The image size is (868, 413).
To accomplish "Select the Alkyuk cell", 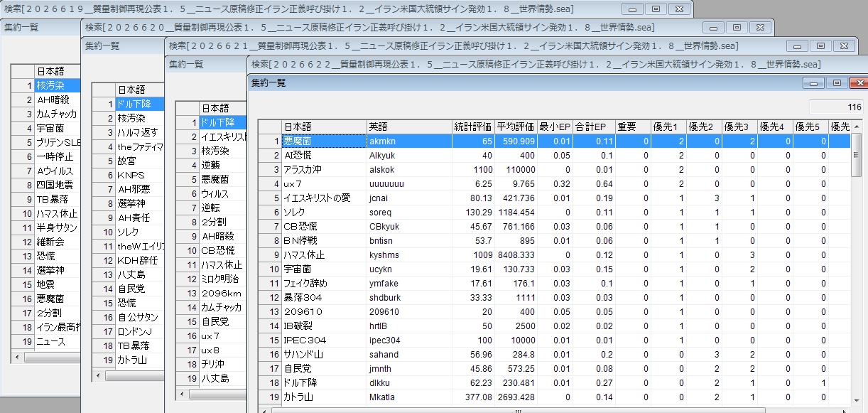I will click(x=408, y=155).
